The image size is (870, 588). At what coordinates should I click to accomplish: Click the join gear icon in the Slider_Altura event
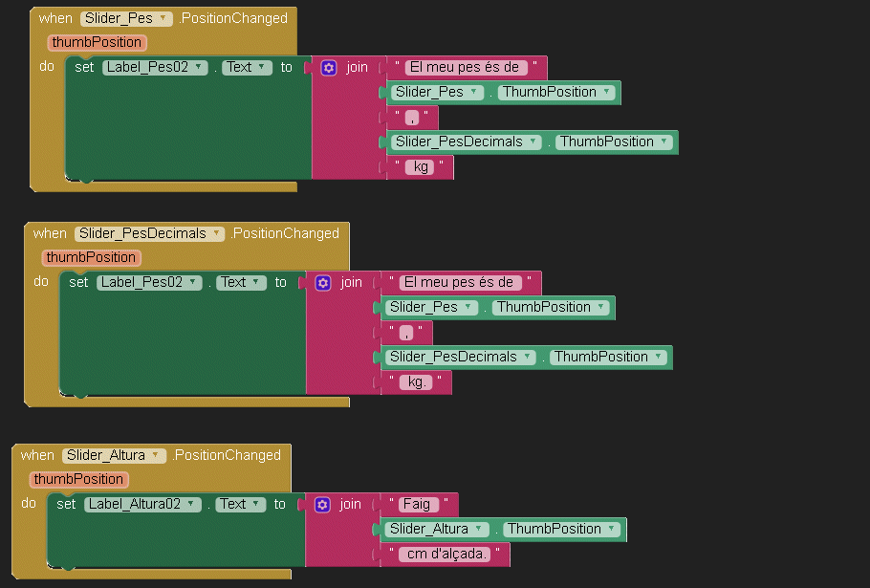[x=322, y=504]
